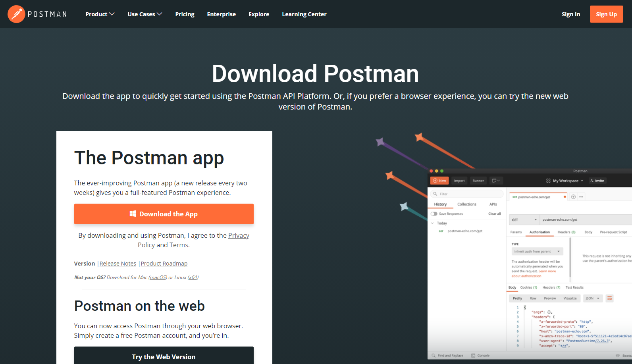Click the "Version" label text
The width and height of the screenshot is (632, 364).
(x=85, y=264)
